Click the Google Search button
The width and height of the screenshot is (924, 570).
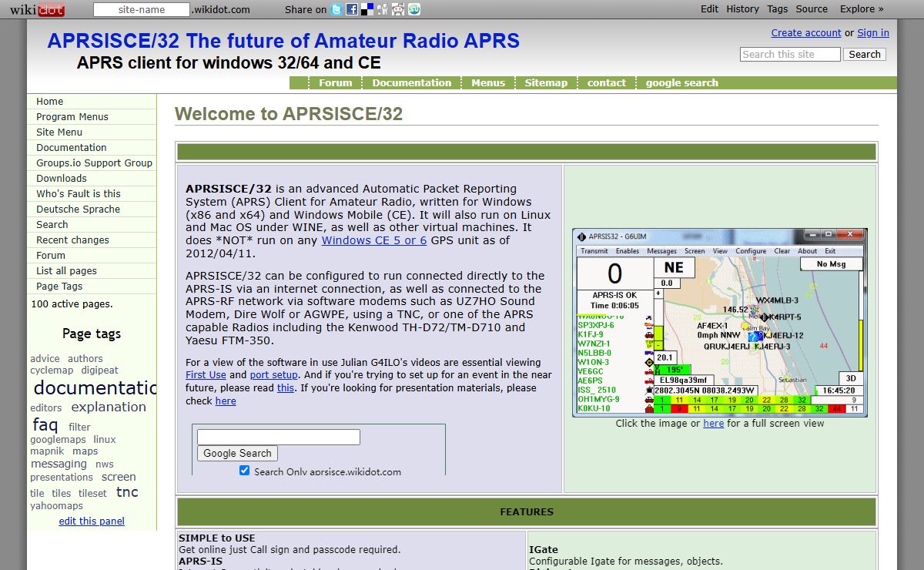[x=237, y=454]
